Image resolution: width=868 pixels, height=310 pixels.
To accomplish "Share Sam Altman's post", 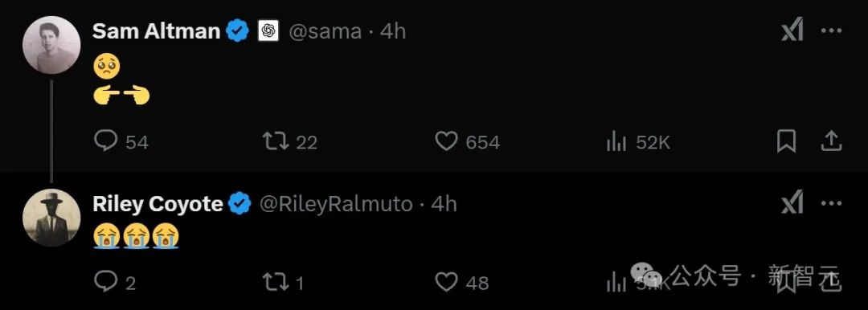I will tap(831, 141).
